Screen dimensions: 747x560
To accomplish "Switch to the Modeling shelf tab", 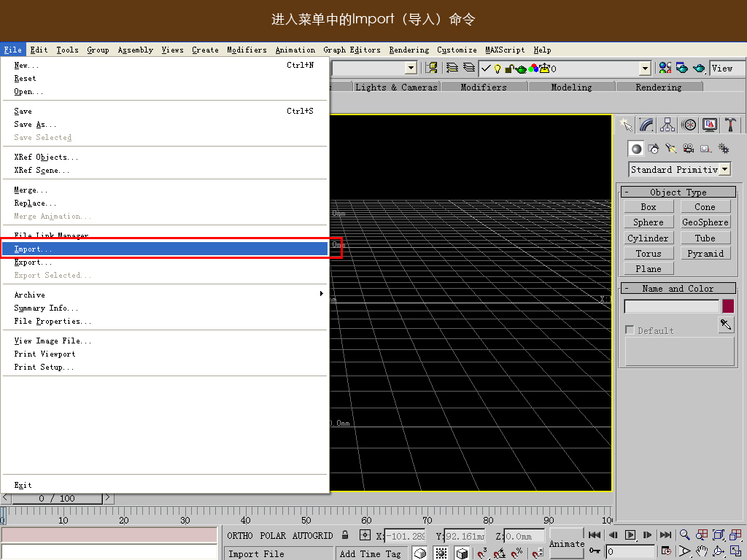I will click(571, 87).
